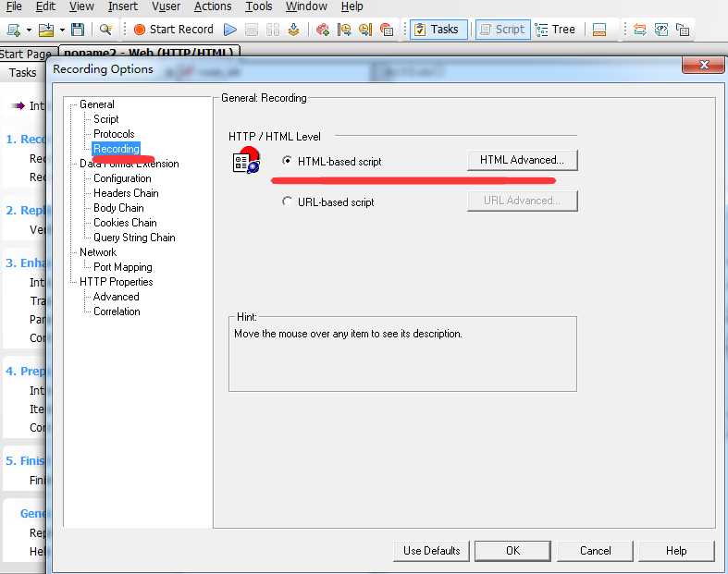Screen dimensions: 728x574
Task: Select the Network node in options tree
Action: 98,252
